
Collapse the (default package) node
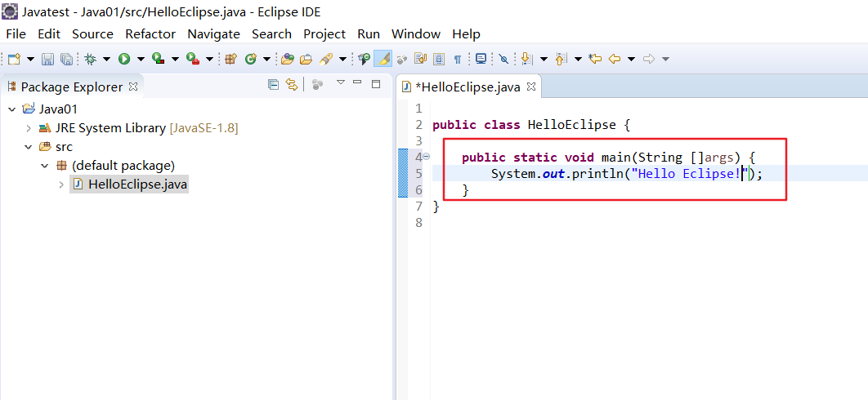(46, 166)
